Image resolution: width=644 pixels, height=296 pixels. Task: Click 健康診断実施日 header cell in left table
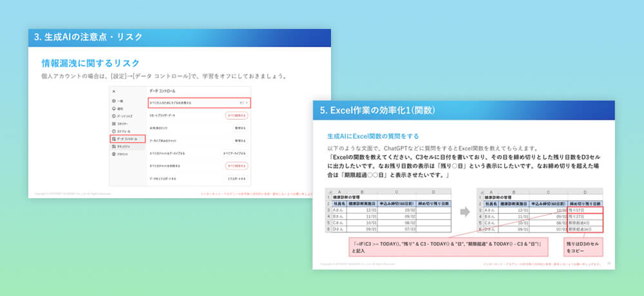pyautogui.click(x=362, y=203)
